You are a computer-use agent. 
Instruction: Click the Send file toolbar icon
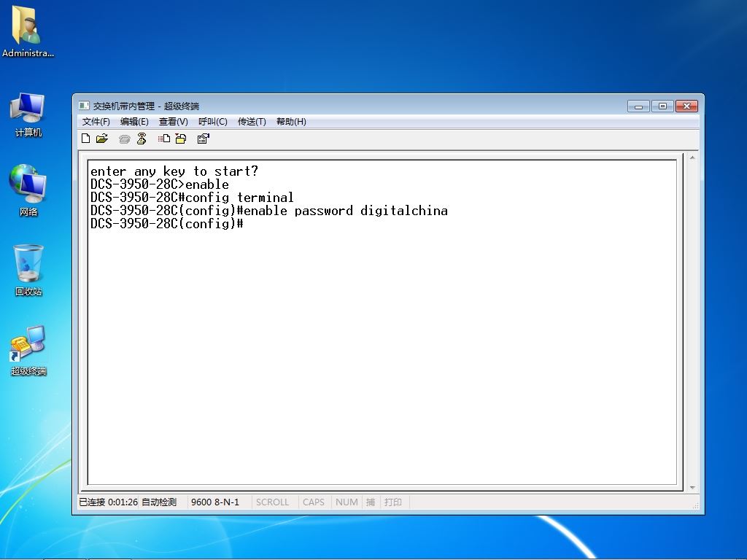pyautogui.click(x=164, y=139)
